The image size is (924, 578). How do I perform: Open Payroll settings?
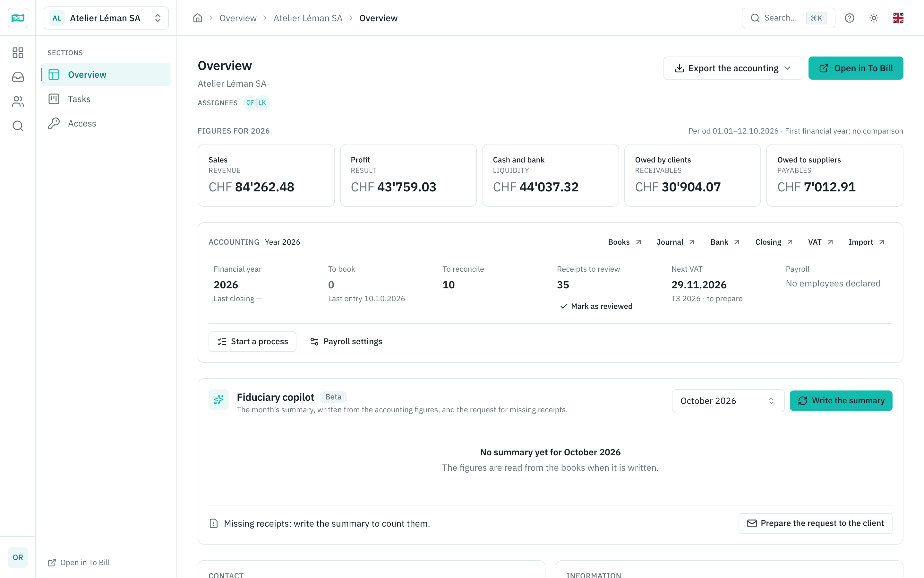coord(346,341)
